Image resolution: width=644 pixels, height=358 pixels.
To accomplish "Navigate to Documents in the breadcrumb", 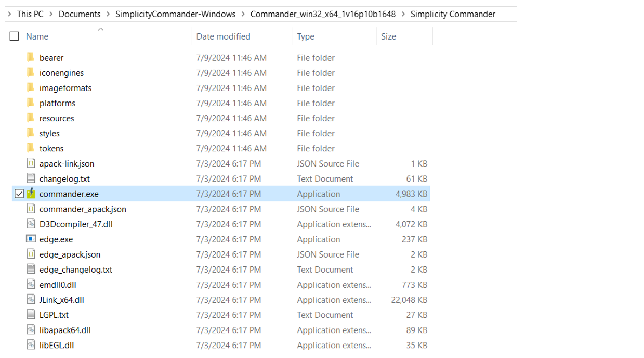I will point(79,14).
